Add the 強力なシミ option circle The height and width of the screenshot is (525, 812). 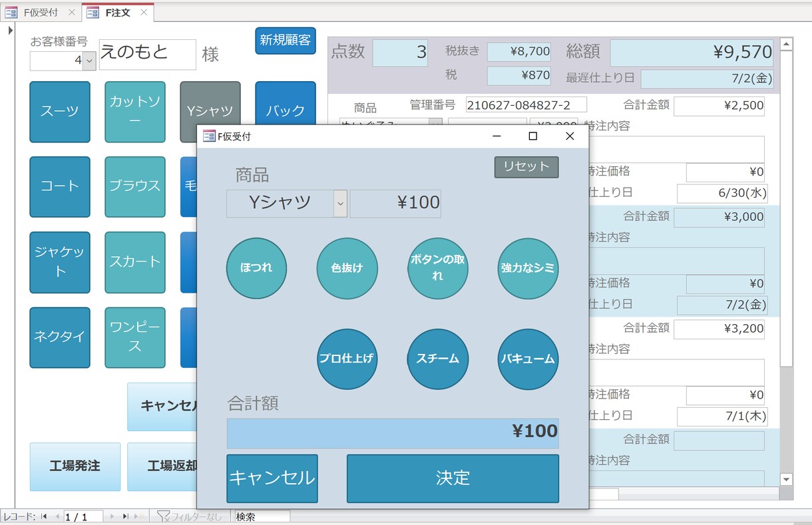(x=528, y=268)
